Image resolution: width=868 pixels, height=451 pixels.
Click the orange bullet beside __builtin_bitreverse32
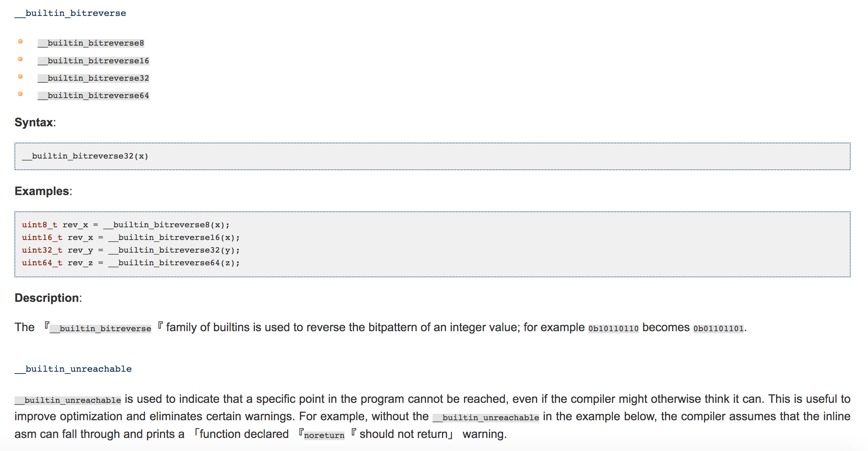click(21, 77)
